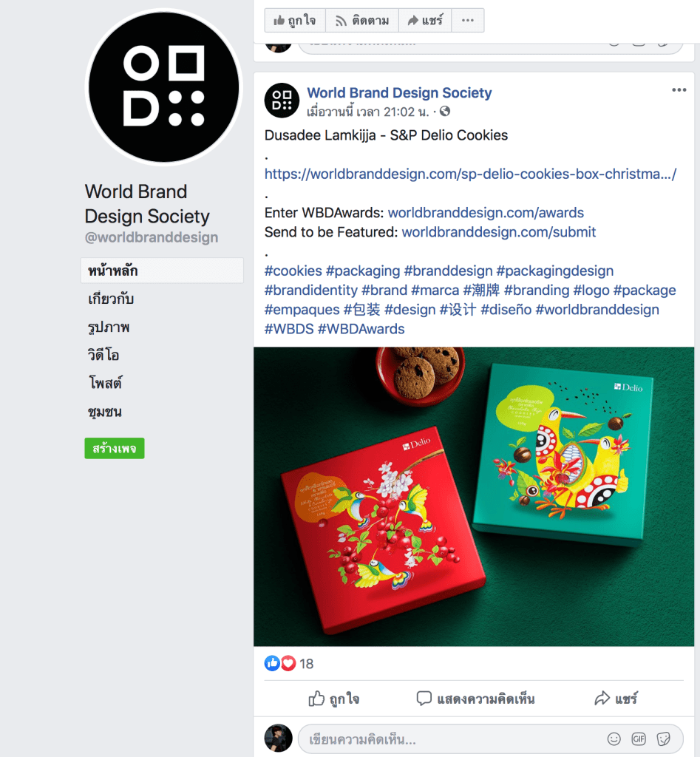
Task: Open the post options three-dot menu
Action: click(x=679, y=90)
